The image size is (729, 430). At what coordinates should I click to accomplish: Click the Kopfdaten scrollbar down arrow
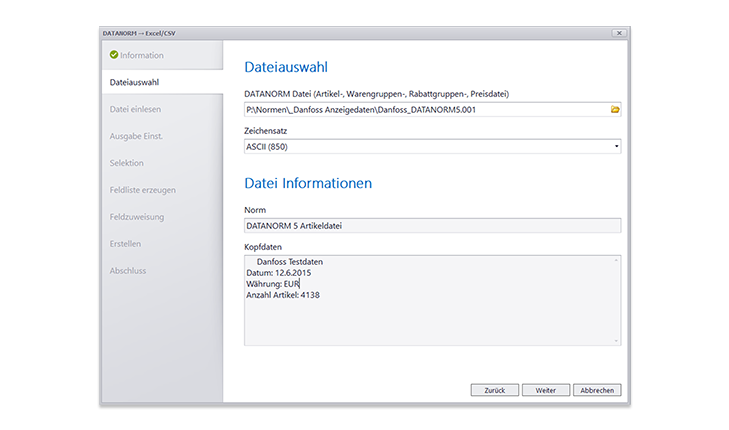[616, 340]
